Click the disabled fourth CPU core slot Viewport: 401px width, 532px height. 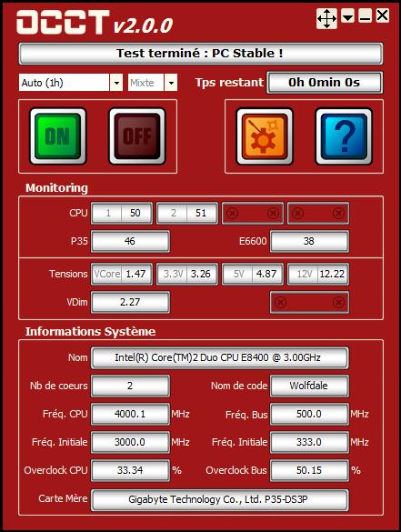318,214
